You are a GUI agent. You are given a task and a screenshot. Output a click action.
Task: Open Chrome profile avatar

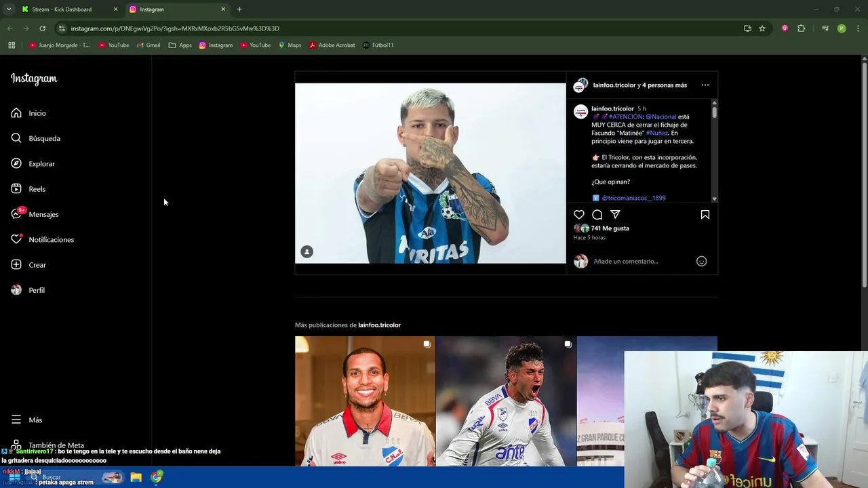pyautogui.click(x=842, y=28)
